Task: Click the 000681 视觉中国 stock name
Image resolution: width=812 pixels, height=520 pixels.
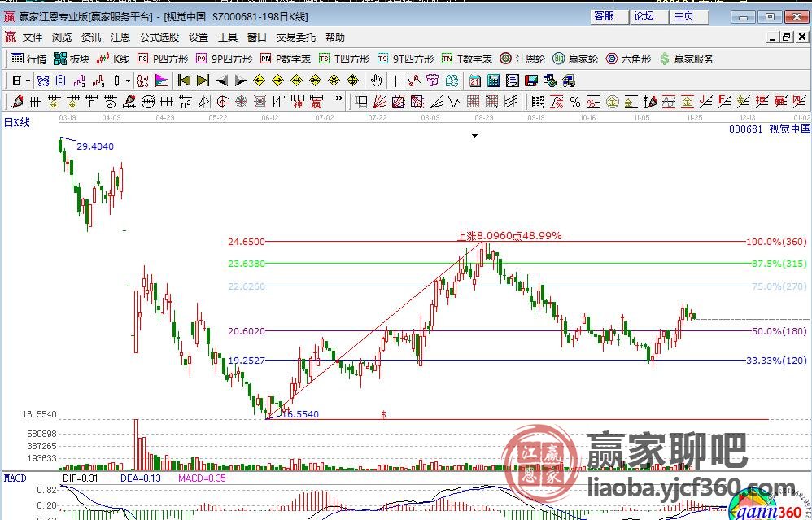Action: tap(770, 129)
